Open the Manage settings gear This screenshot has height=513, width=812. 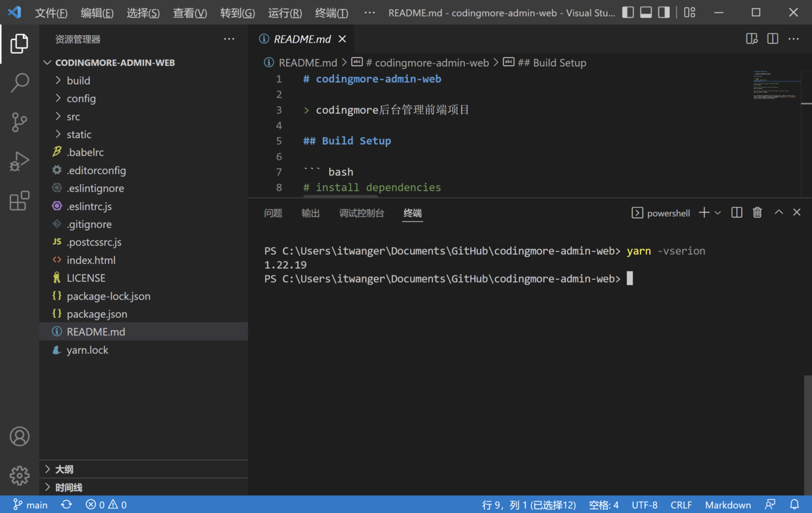coord(20,475)
